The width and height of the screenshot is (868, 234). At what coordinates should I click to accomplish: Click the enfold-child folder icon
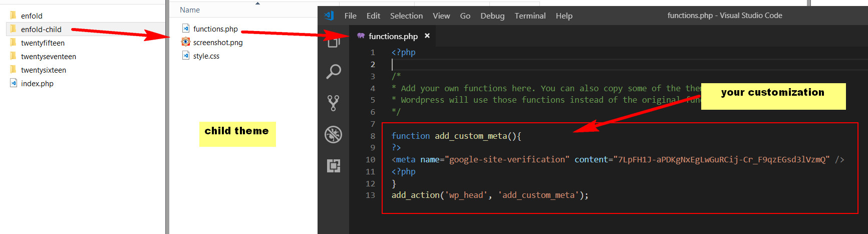(13, 29)
